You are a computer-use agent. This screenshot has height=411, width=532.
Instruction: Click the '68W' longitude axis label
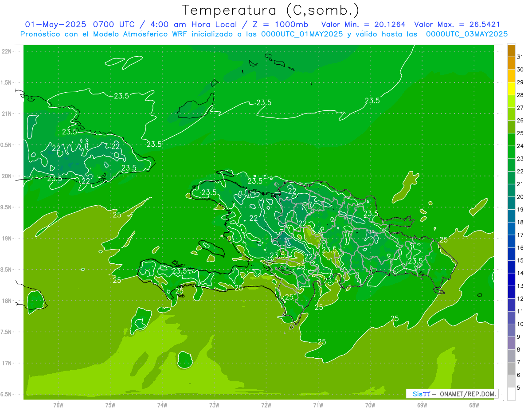(x=474, y=405)
